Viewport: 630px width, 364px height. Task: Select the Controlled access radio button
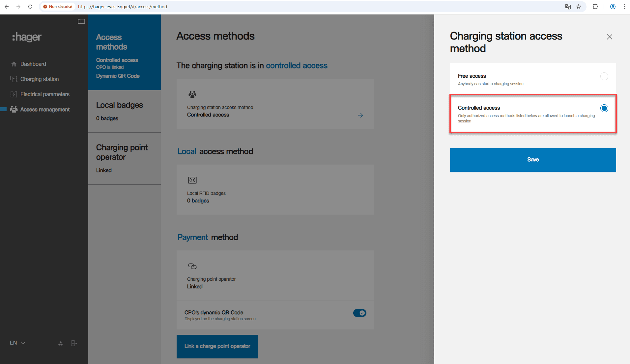604,108
